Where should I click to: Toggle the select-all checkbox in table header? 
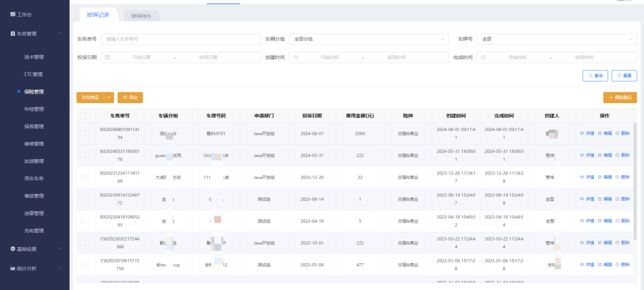click(83, 116)
